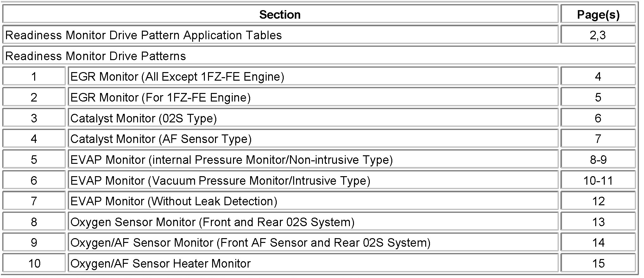Click the Page(s) column header
644x278 pixels.
(x=598, y=15)
